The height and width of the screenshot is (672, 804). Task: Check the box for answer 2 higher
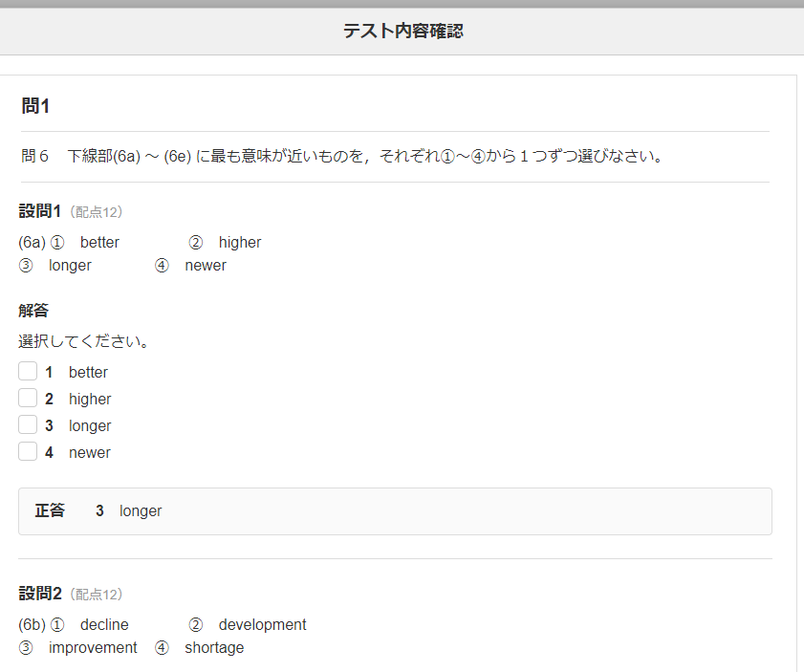(x=28, y=399)
